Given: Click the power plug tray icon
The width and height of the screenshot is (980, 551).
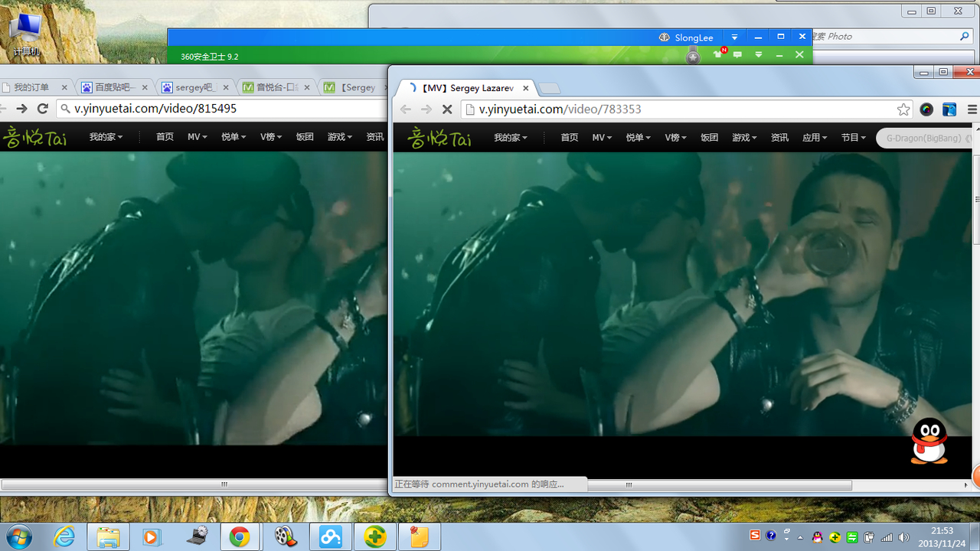Looking at the screenshot, I should click(870, 537).
